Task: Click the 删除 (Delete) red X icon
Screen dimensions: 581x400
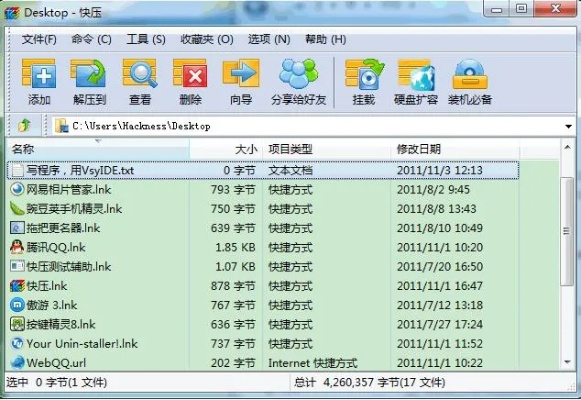Action: [190, 74]
